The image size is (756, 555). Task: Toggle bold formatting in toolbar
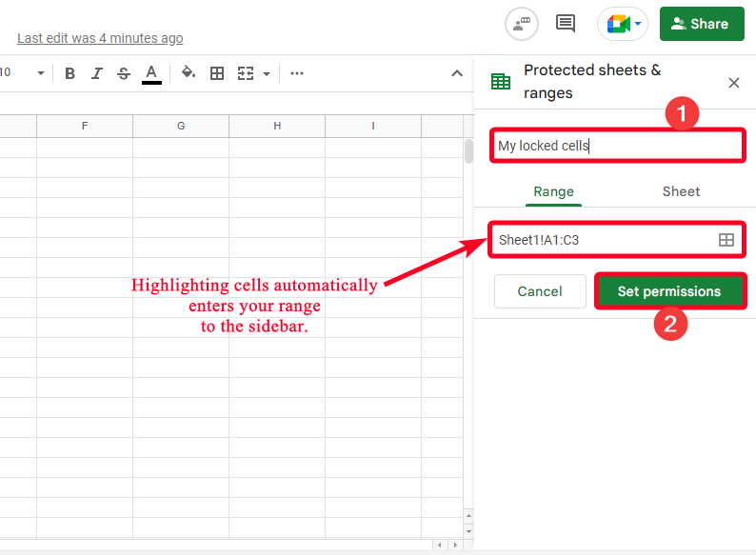click(70, 73)
